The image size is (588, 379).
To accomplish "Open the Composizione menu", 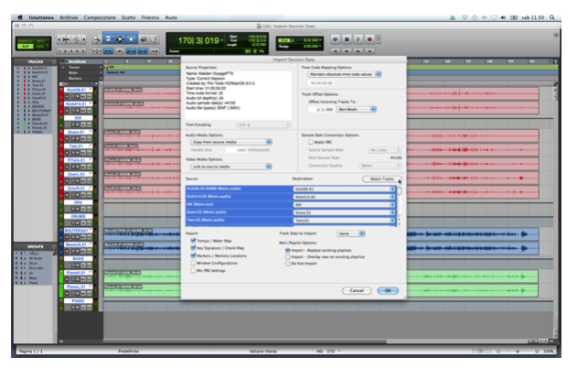I will pyautogui.click(x=100, y=17).
